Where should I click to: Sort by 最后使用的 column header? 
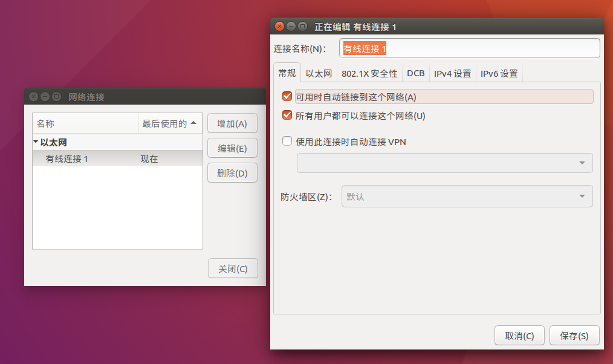(x=170, y=123)
